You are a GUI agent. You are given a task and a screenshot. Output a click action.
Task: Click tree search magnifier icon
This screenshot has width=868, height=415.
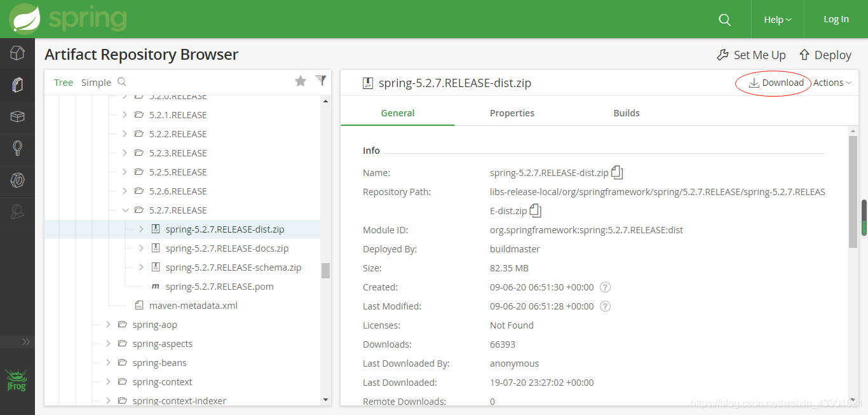click(122, 82)
